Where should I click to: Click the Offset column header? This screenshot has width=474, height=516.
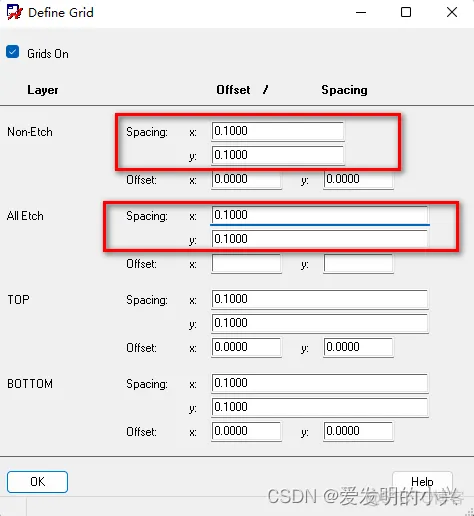pyautogui.click(x=233, y=90)
